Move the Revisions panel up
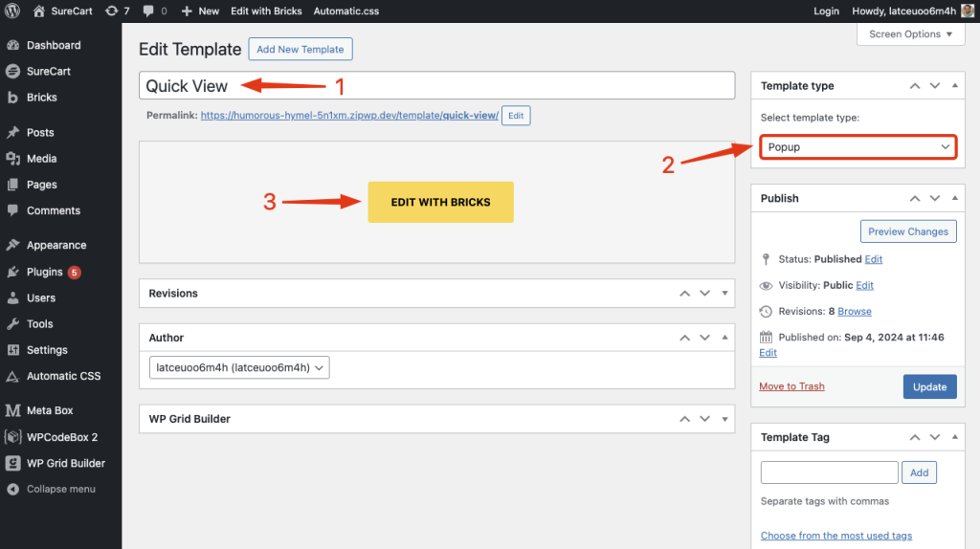This screenshot has height=549, width=980. (685, 293)
